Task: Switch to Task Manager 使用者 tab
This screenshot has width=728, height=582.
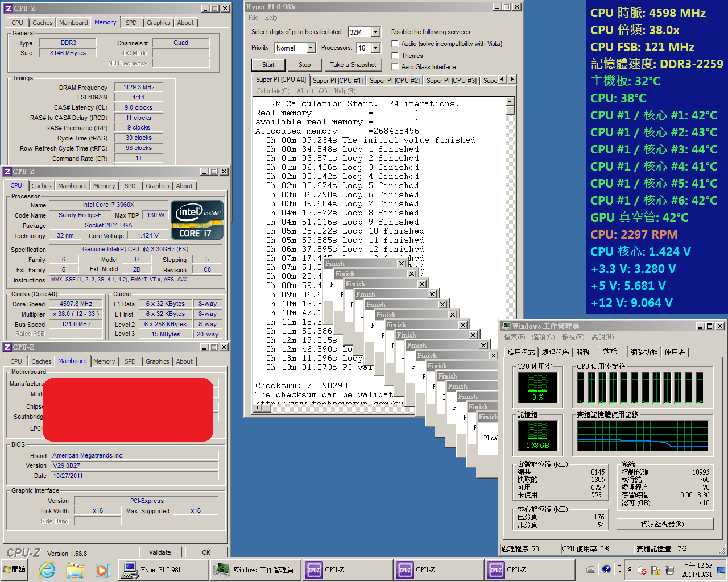Action: 675,352
